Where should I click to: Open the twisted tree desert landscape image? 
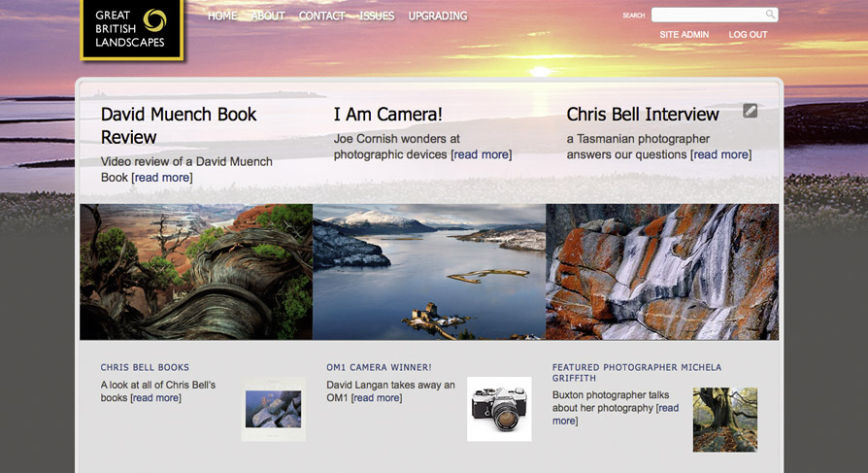pos(196,271)
